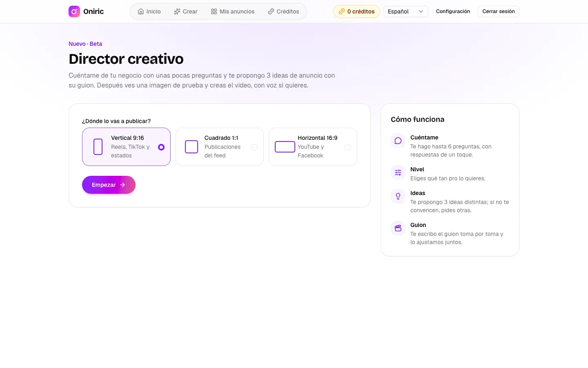Click the Oniric logo icon

pos(74,11)
